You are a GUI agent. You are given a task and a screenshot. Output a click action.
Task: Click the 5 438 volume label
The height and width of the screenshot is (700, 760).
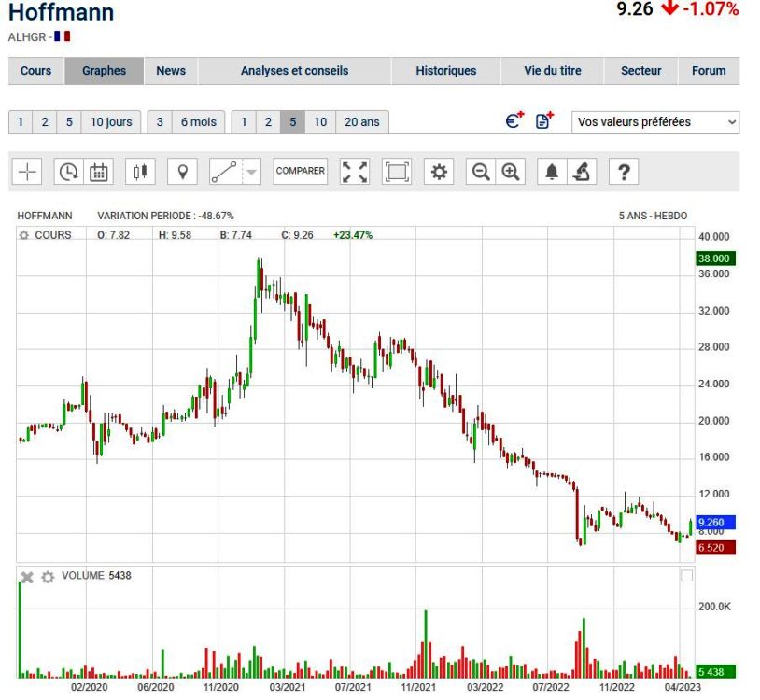(715, 672)
